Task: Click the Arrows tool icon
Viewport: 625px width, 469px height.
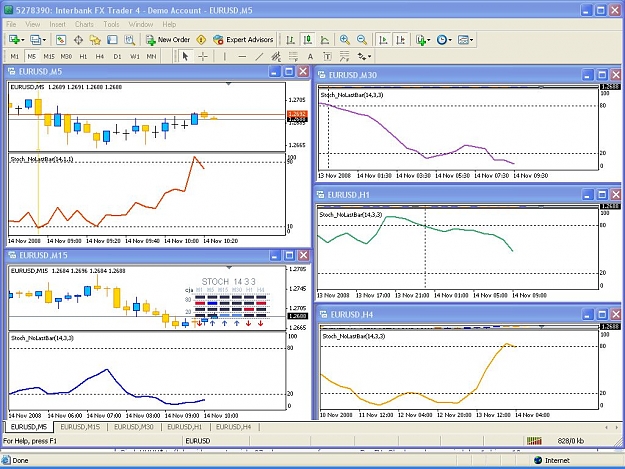Action: click(x=362, y=57)
